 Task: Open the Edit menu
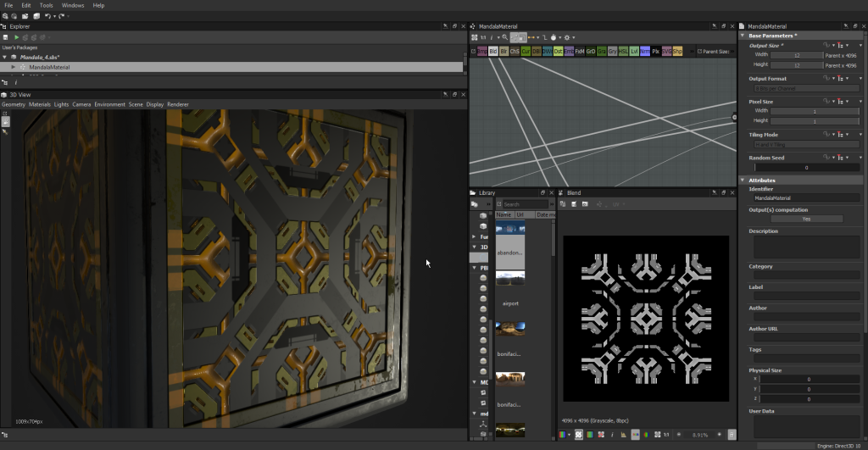[26, 5]
